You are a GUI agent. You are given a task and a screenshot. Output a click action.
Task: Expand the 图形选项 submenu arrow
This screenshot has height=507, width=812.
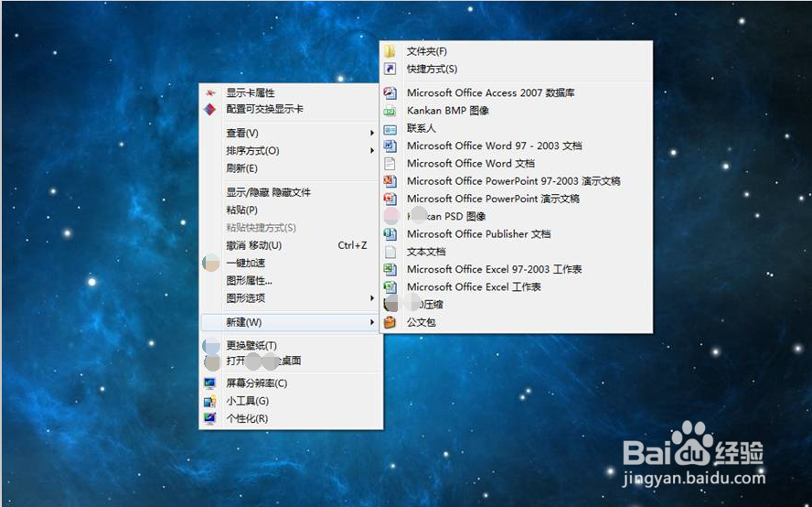[x=372, y=298]
